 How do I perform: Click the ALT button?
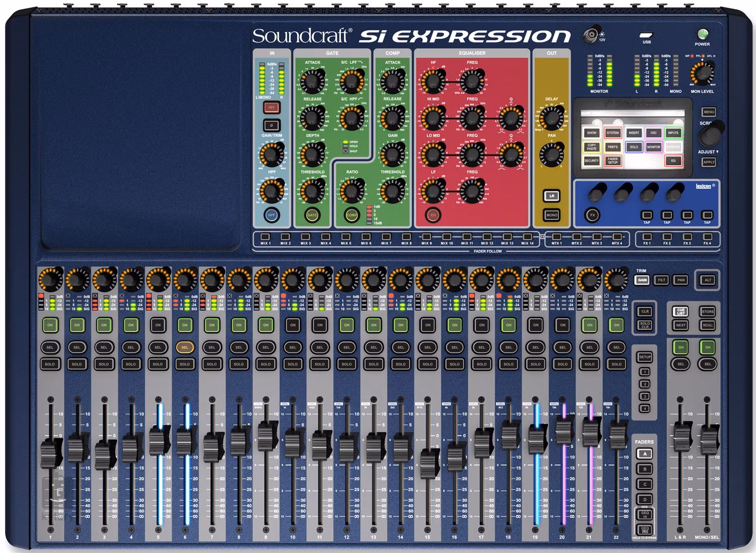708,280
